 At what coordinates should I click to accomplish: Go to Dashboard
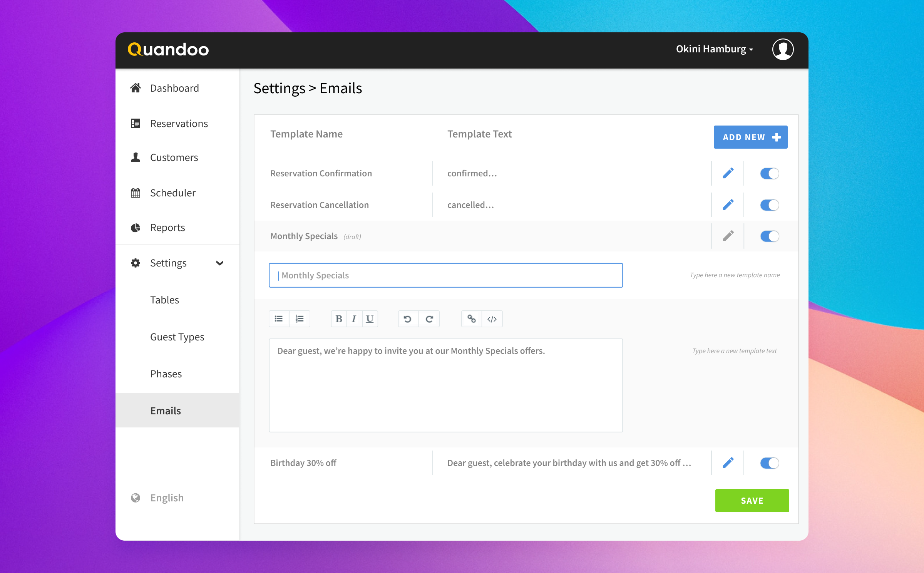[x=174, y=88]
